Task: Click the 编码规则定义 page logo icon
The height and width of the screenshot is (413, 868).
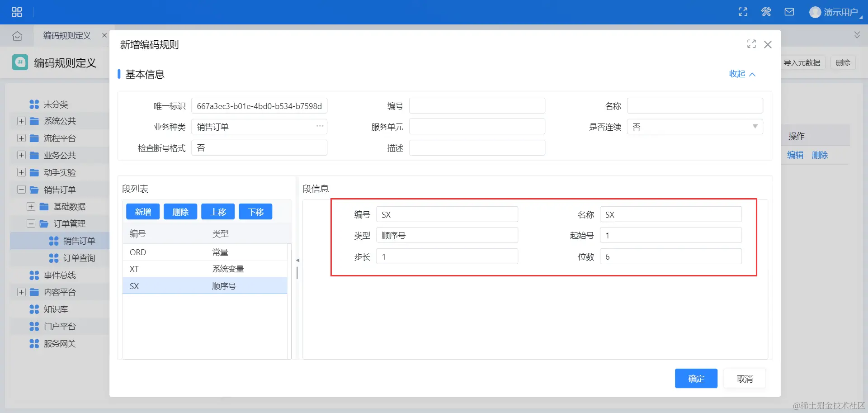Action: coord(20,62)
